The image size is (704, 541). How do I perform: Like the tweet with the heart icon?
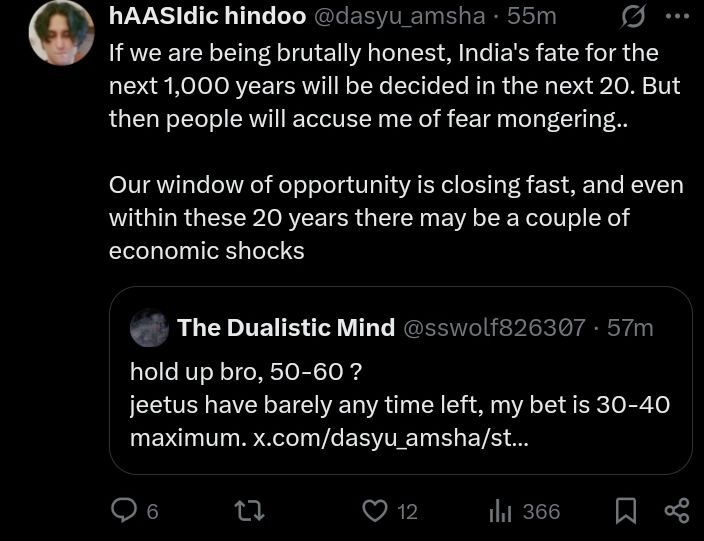tap(374, 511)
